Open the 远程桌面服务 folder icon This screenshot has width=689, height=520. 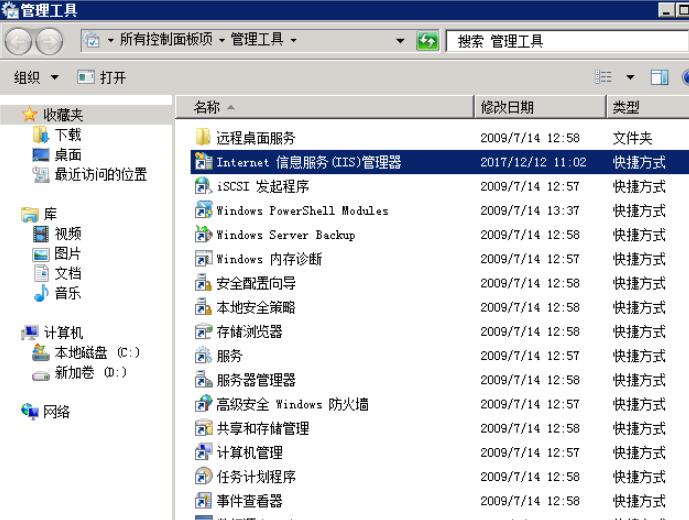203,137
